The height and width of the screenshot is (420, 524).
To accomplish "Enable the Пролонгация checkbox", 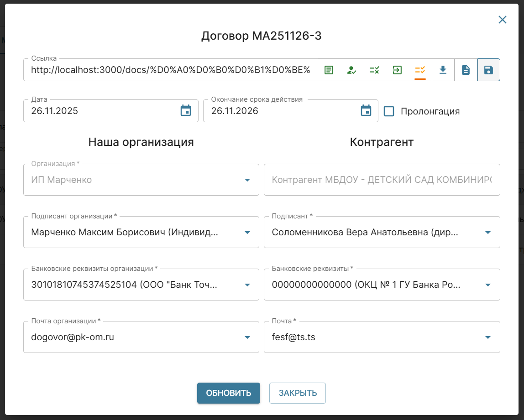I will [x=389, y=111].
